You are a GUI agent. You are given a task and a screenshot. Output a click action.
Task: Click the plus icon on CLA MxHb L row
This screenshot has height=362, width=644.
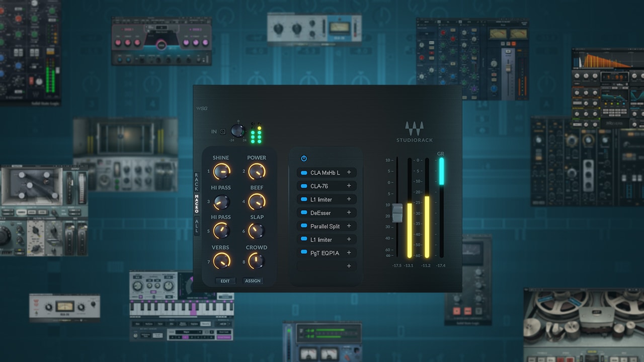click(x=349, y=172)
